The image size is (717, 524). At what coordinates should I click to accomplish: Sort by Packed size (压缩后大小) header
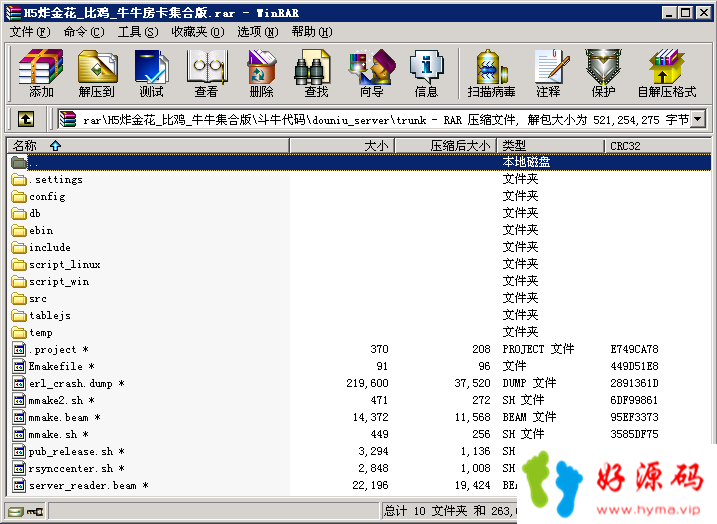pyautogui.click(x=446, y=146)
